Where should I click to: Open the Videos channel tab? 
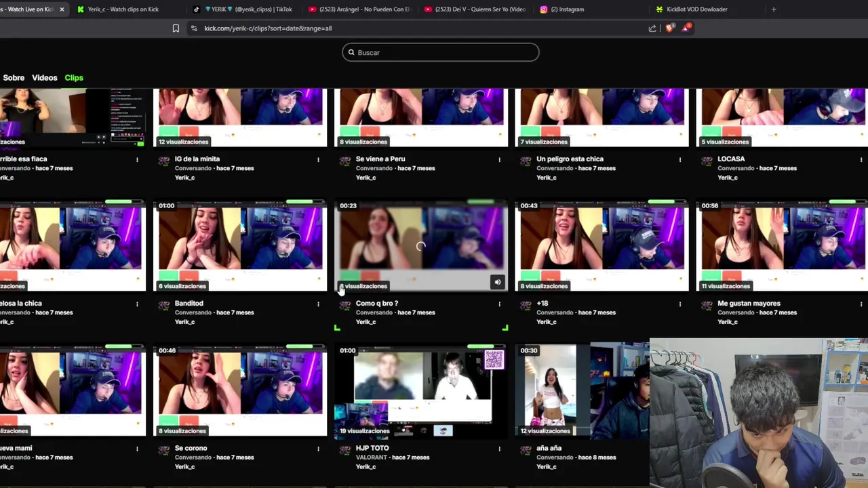pyautogui.click(x=45, y=78)
